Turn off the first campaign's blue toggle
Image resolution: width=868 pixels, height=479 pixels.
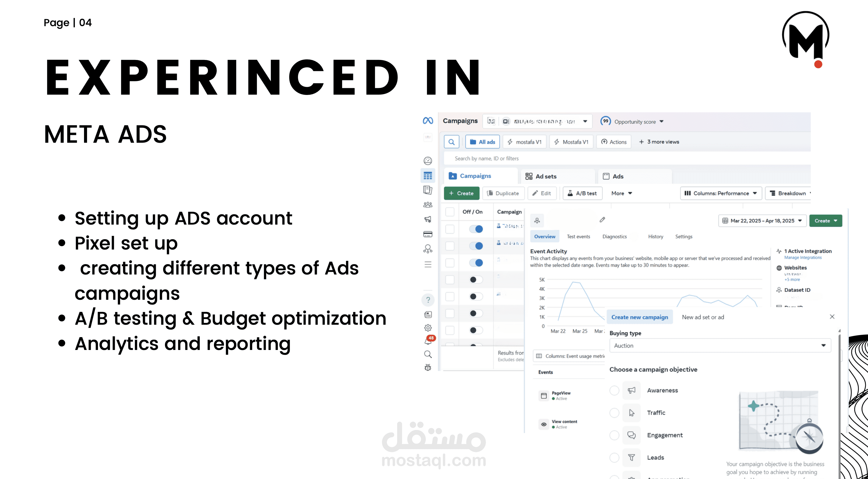click(x=476, y=229)
